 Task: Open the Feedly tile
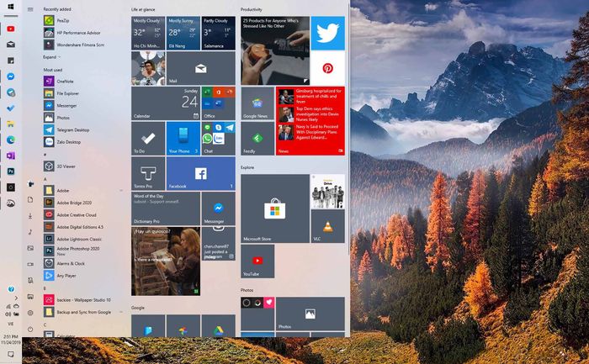tap(257, 139)
